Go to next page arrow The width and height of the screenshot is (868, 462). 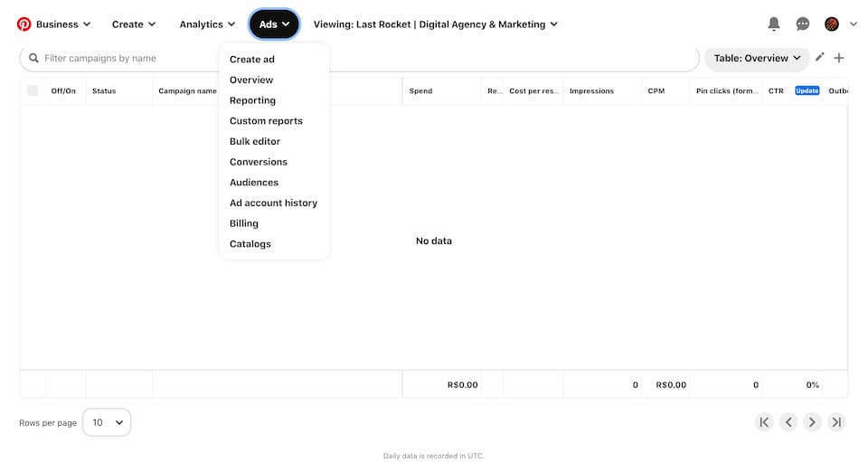tap(812, 422)
